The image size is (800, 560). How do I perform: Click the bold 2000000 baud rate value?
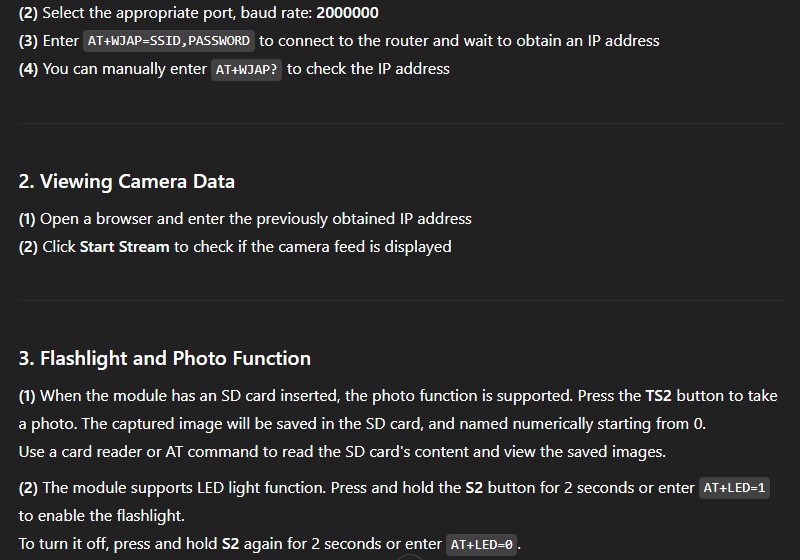coord(347,13)
